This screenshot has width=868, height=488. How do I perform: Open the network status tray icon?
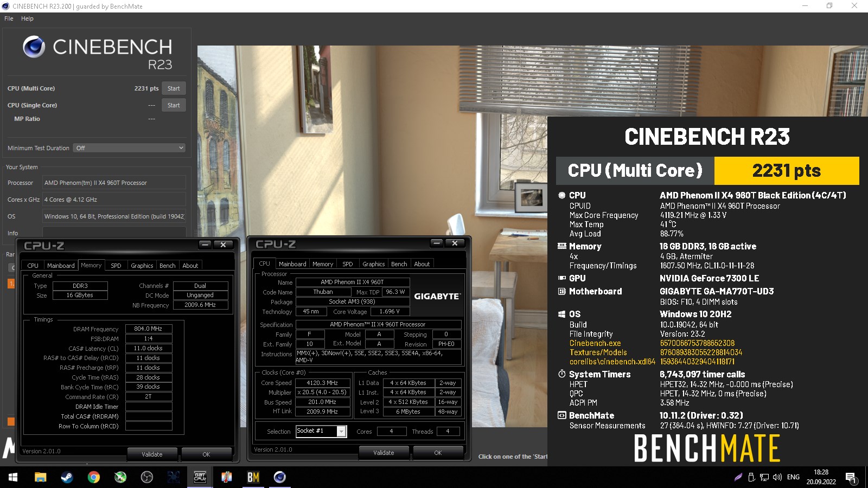pos(764,477)
